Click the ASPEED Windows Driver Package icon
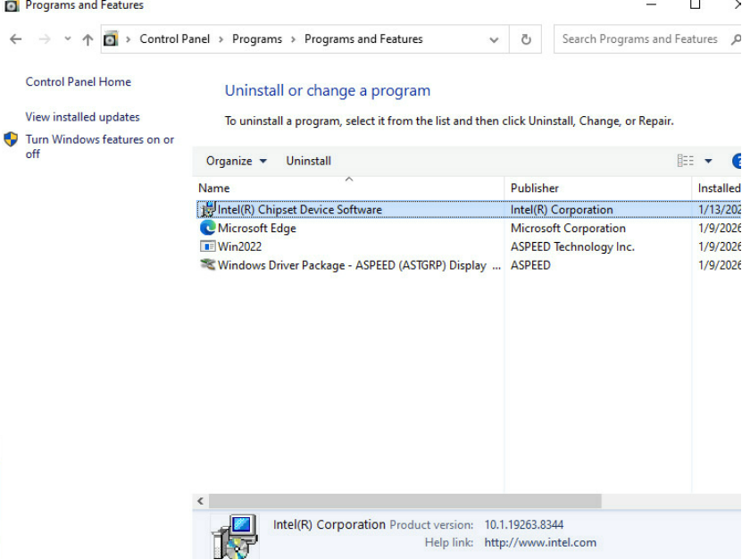This screenshot has width=742, height=560. [x=208, y=265]
